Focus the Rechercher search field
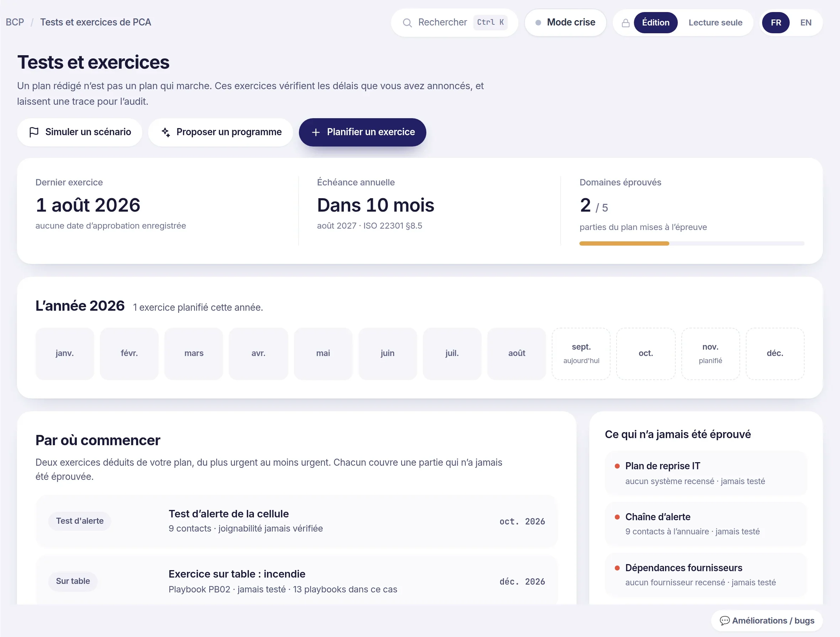 (455, 23)
